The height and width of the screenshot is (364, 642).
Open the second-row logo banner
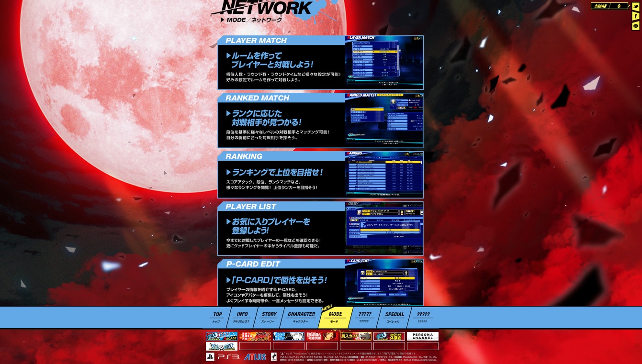point(222,346)
